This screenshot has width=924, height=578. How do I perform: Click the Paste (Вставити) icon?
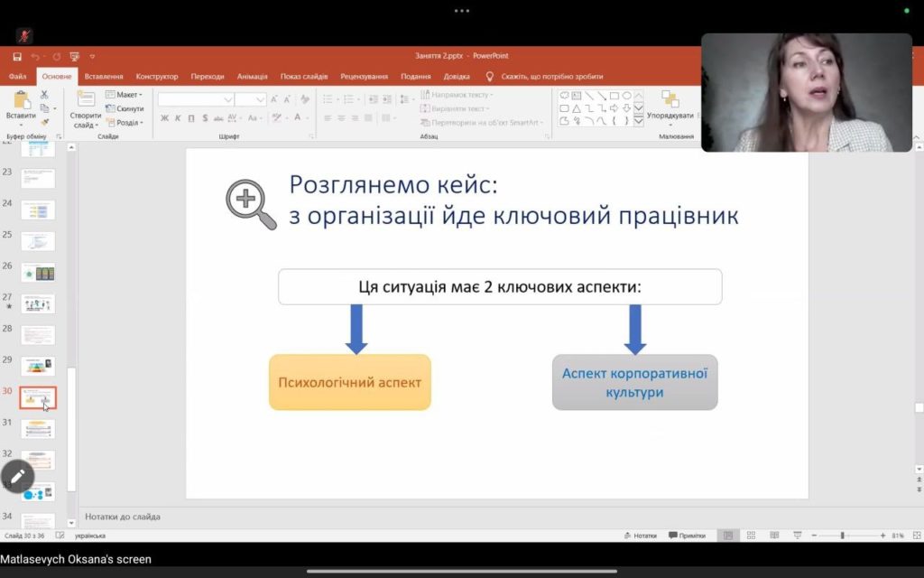coord(21,102)
